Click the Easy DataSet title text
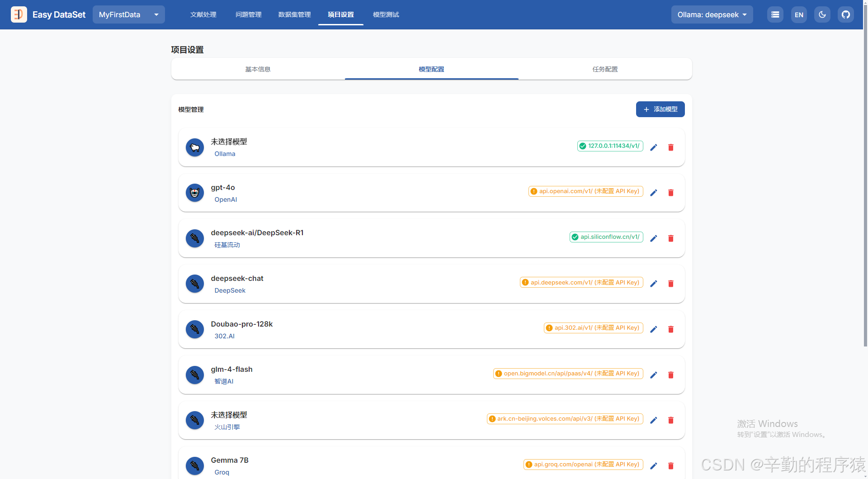This screenshot has height=479, width=868. [59, 14]
